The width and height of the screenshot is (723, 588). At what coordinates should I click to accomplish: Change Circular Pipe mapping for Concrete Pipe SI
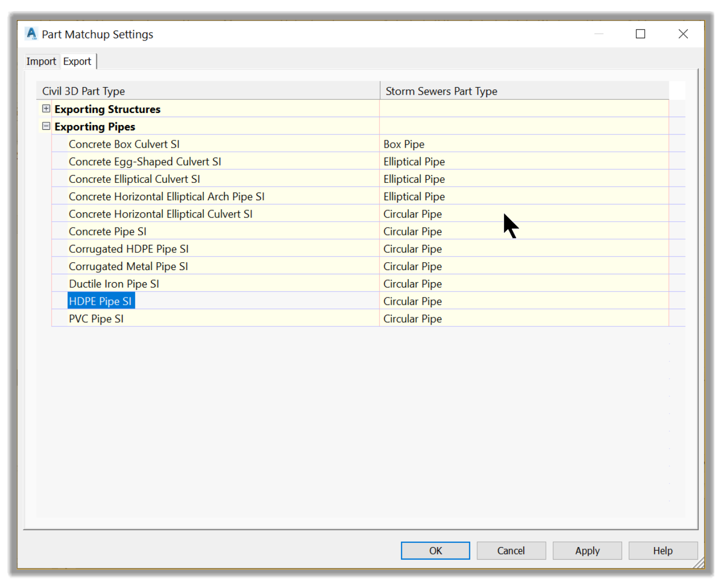(524, 231)
